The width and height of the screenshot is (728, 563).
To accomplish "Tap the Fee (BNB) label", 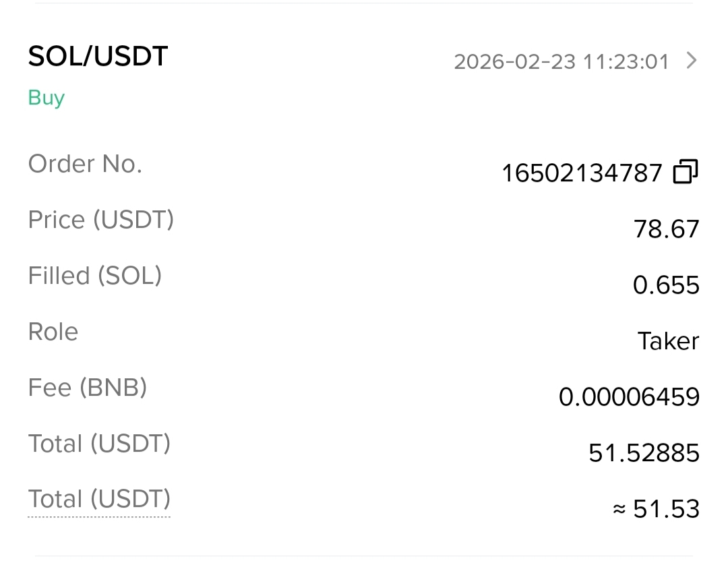I will pos(88,388).
